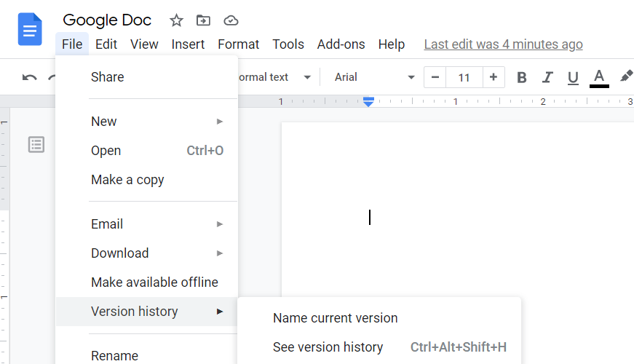The image size is (634, 364).
Task: Toggle underline formatting
Action: click(573, 78)
